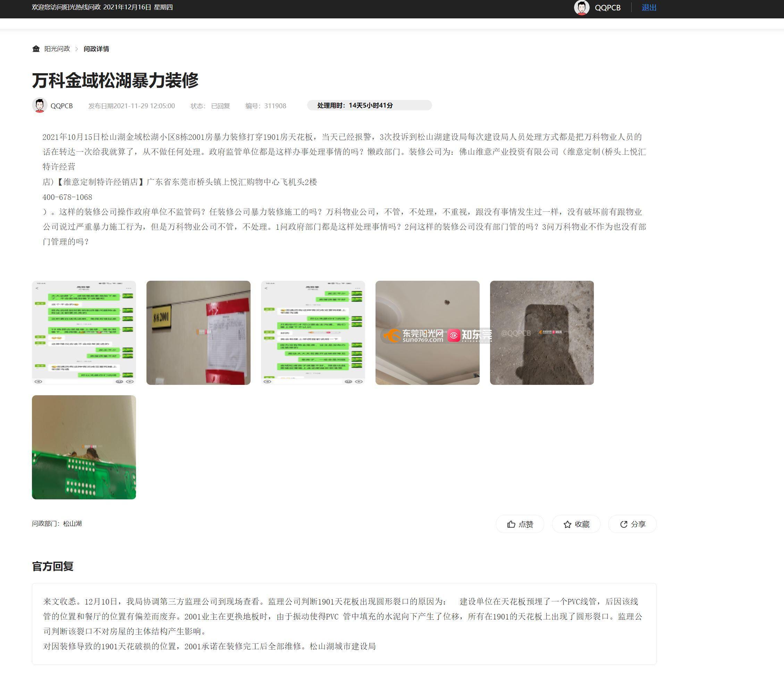
Task: Click the home icon beside 阳光问政 breadcrumb
Action: (36, 49)
